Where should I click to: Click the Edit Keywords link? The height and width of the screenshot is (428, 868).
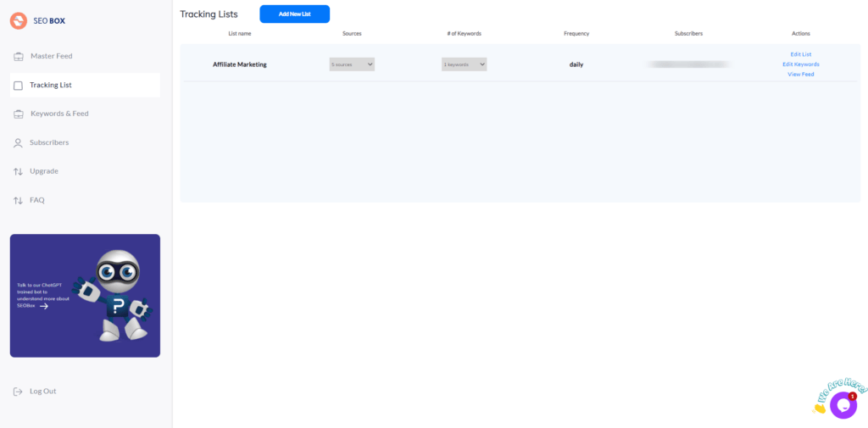(x=800, y=64)
